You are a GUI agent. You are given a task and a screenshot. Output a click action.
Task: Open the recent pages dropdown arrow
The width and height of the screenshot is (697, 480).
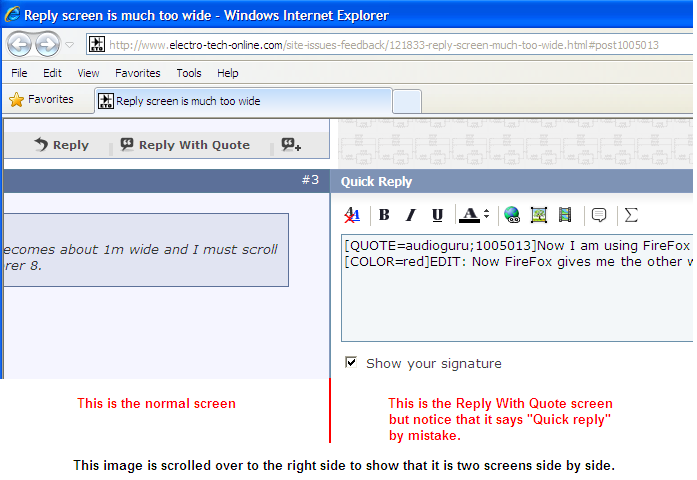70,44
